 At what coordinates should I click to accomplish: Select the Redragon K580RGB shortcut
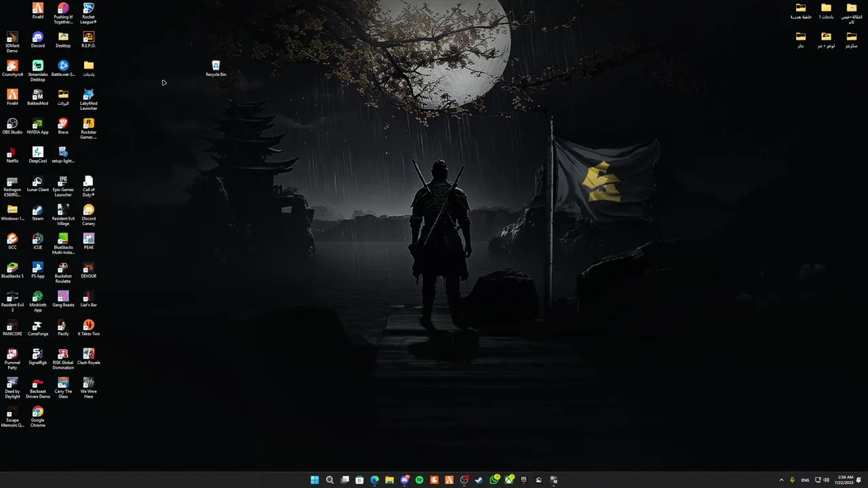click(x=12, y=186)
